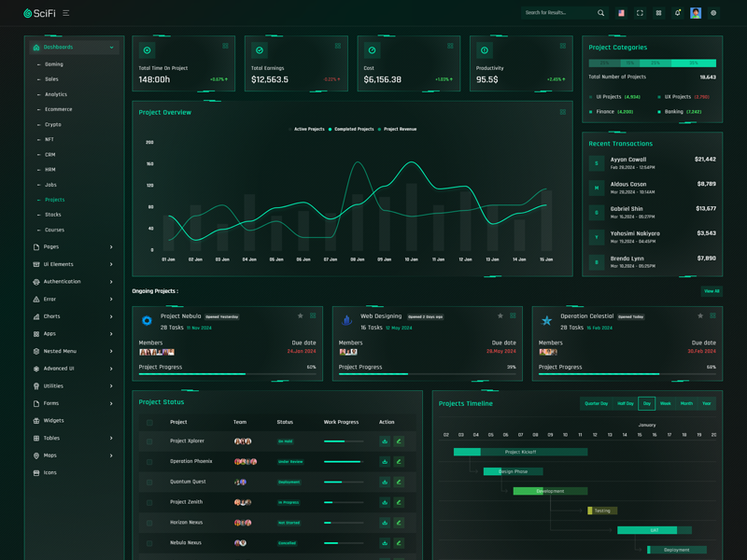Open the notifications bell icon
The image size is (747, 560).
[677, 13]
